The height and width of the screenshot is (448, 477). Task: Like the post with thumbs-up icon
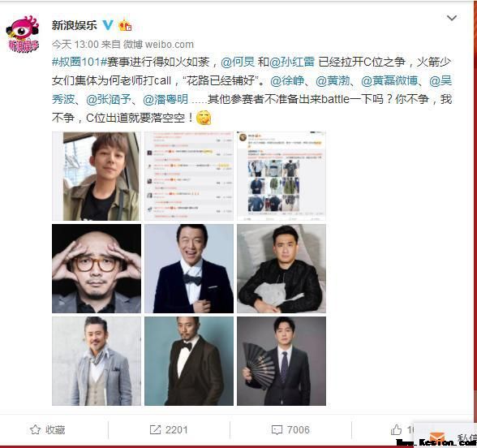396,430
